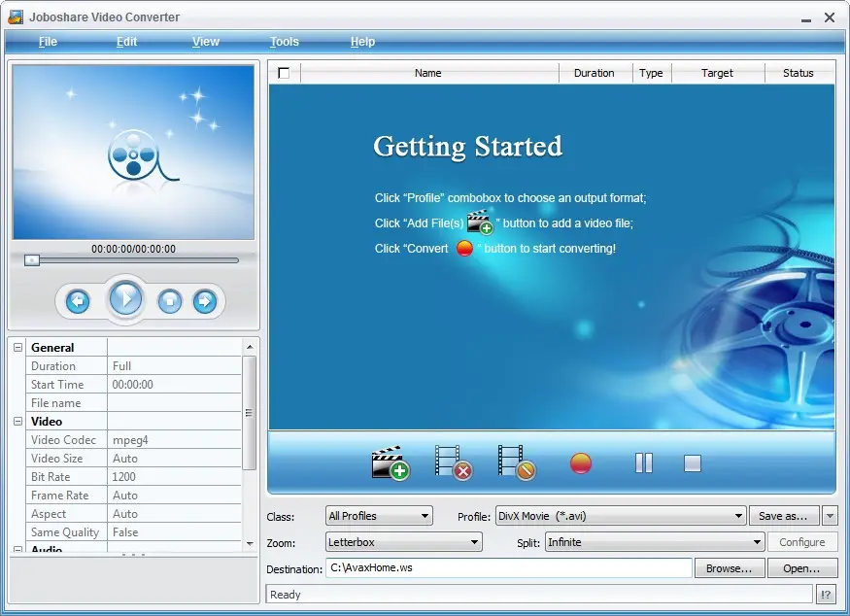The height and width of the screenshot is (616, 850).
Task: Start converting with the red Convert button
Action: point(581,463)
